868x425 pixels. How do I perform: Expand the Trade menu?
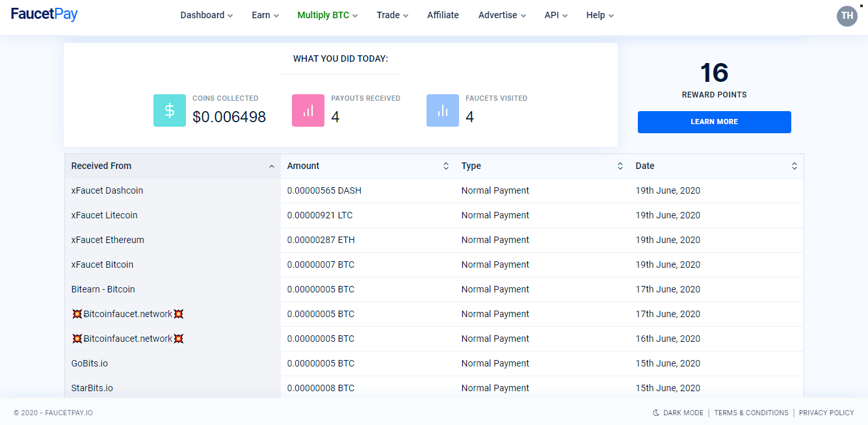coord(393,15)
